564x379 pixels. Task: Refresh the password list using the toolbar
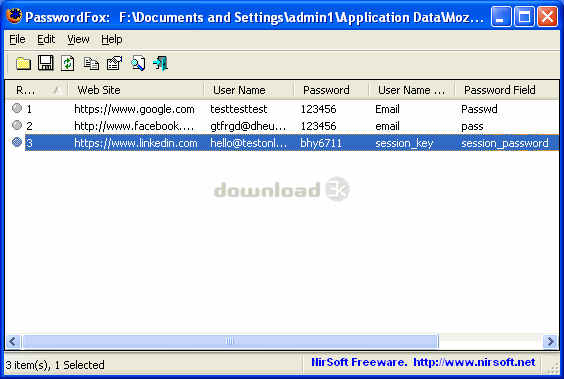[x=68, y=63]
